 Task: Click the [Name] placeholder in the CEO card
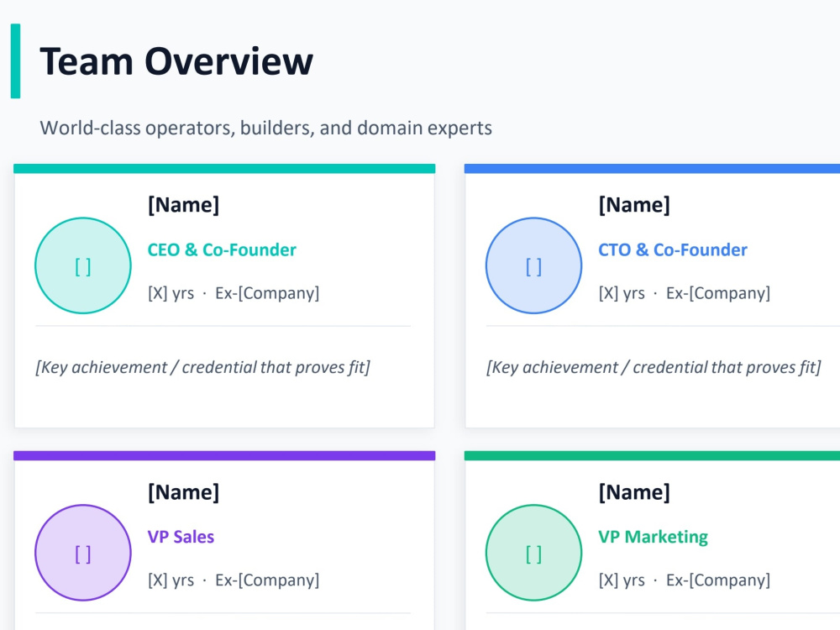(184, 205)
